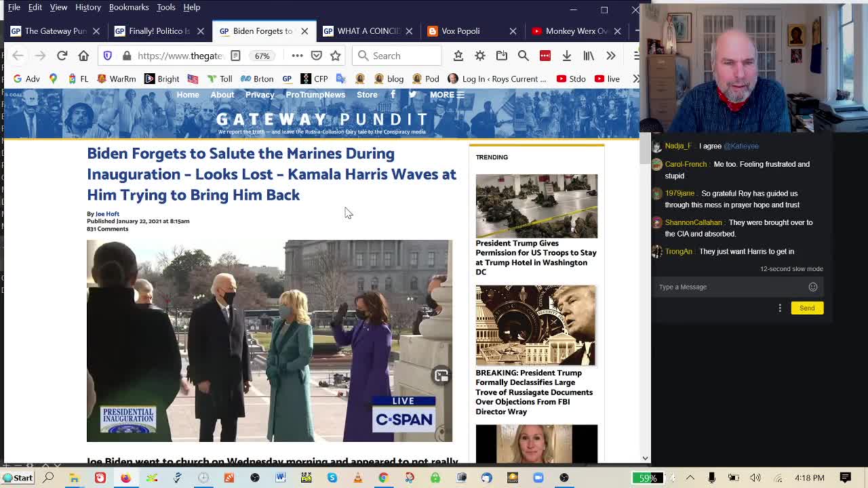Expand more toolbar tools chevron
The image size is (868, 488).
tap(610, 56)
